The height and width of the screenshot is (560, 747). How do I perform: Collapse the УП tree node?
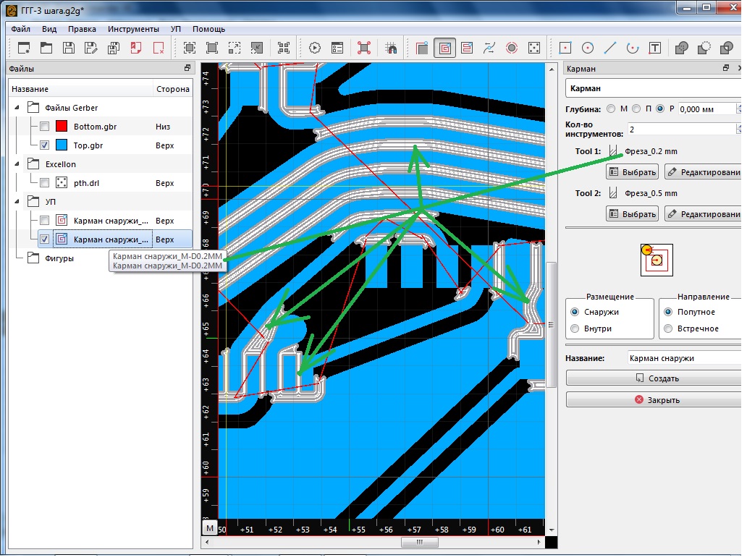coord(17,203)
